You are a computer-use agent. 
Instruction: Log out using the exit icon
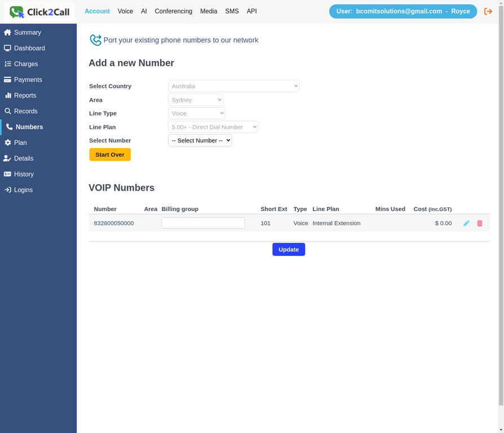tap(488, 11)
